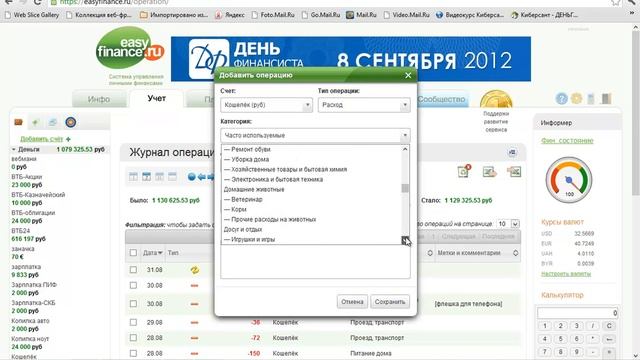This screenshot has height=360, width=640.
Task: Click the easyfinance.ru logo
Action: click(x=130, y=48)
